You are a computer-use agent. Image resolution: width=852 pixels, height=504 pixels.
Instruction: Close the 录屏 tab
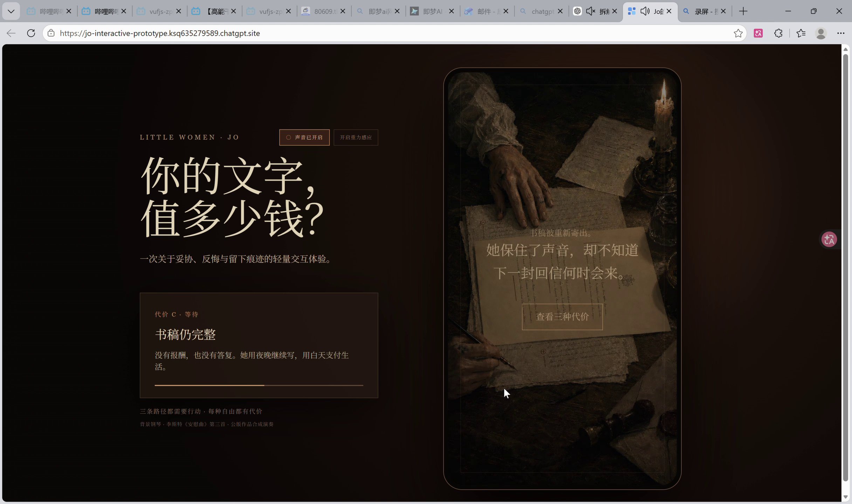point(723,11)
